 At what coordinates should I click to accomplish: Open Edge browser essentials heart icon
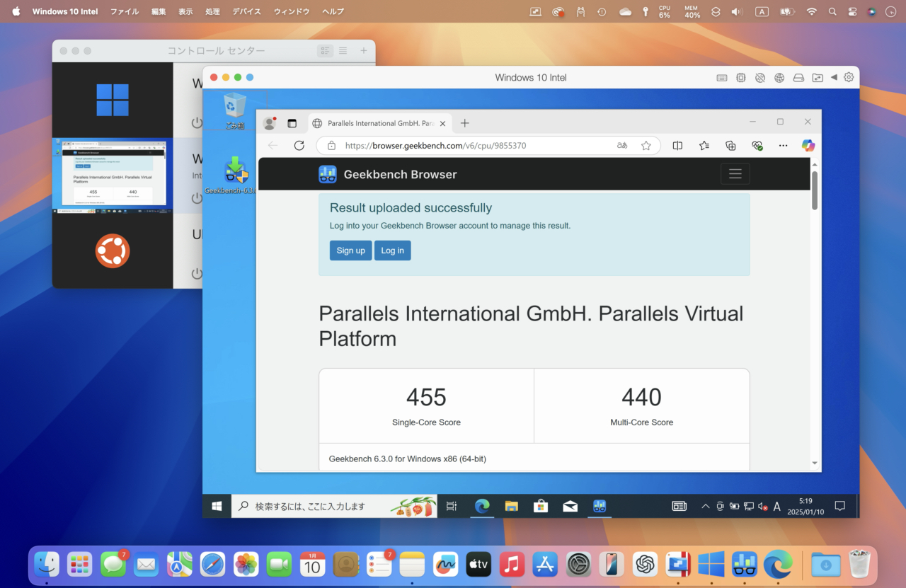757,145
